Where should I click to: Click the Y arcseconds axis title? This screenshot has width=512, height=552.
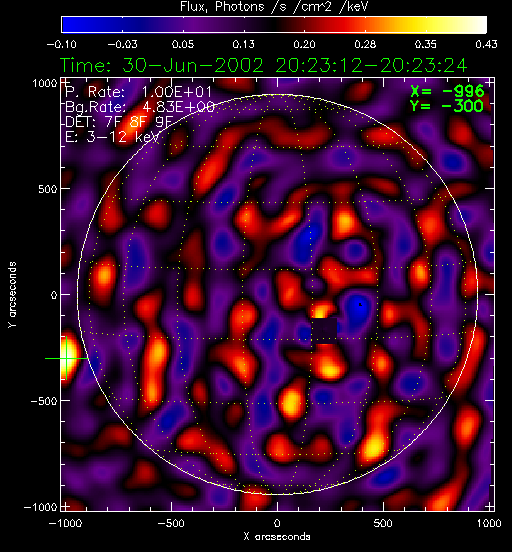click(12, 295)
